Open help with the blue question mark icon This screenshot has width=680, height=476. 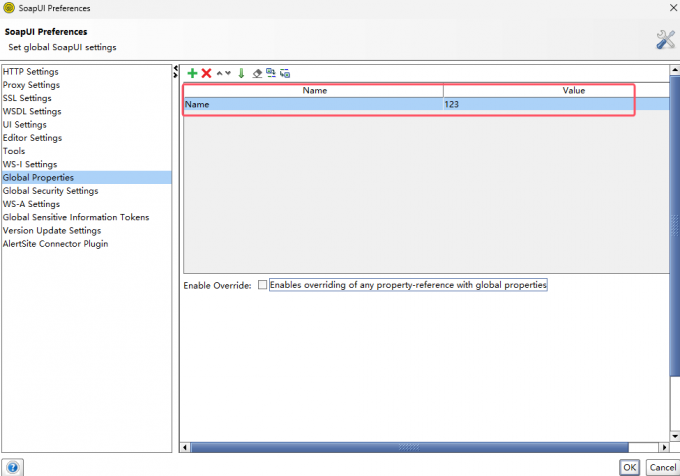(13, 467)
